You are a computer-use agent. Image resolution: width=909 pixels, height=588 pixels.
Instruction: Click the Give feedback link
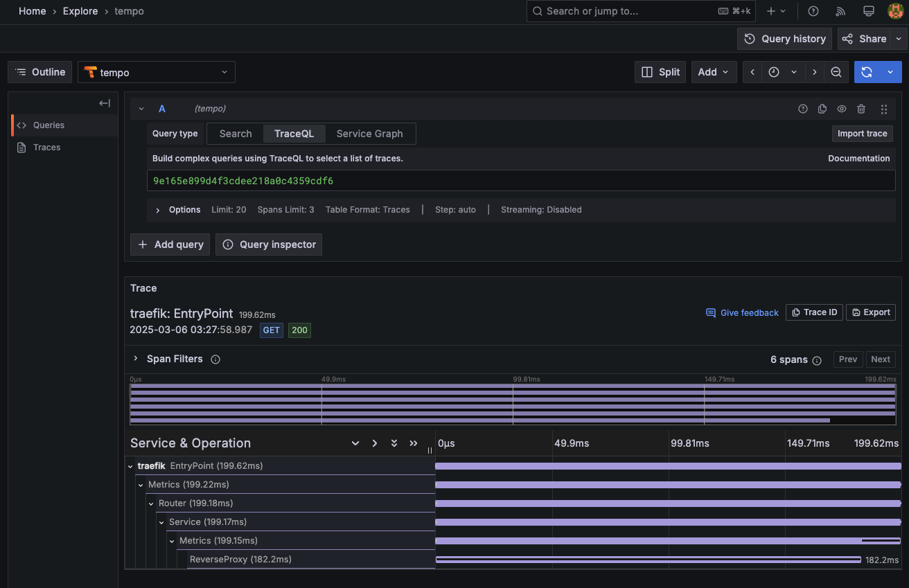pos(742,313)
